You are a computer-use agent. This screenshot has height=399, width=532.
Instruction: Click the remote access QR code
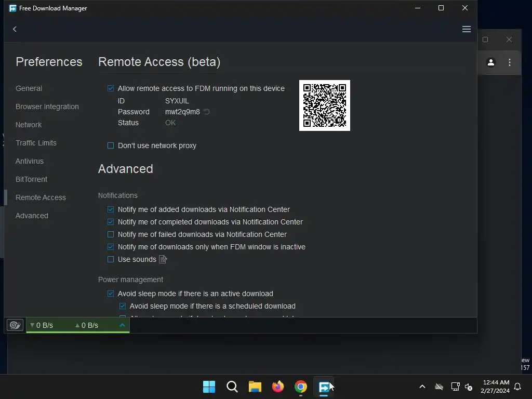324,105
